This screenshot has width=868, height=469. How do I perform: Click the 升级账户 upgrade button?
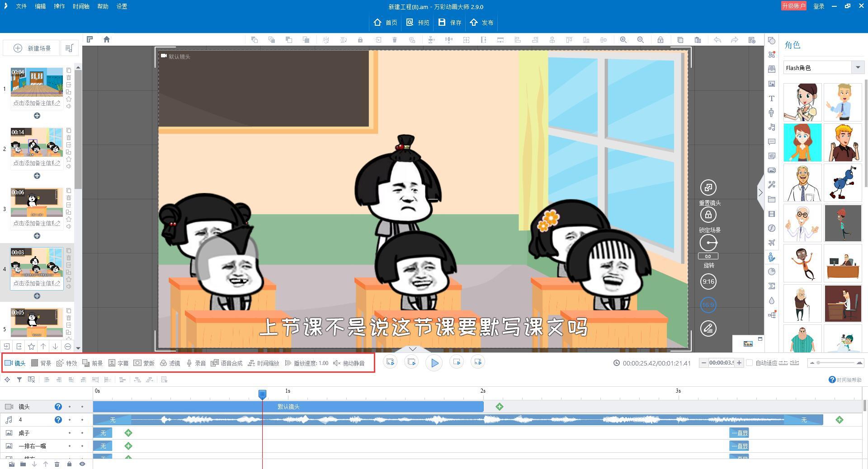tap(794, 6)
